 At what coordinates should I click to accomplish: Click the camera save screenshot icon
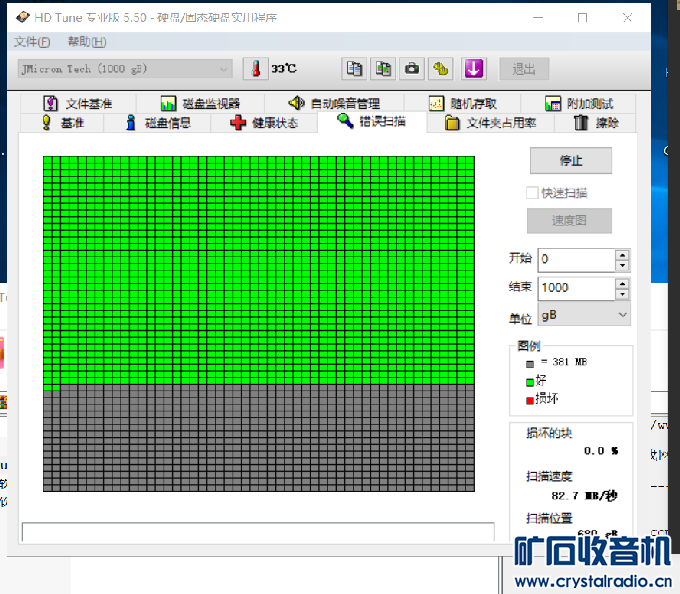coord(412,69)
